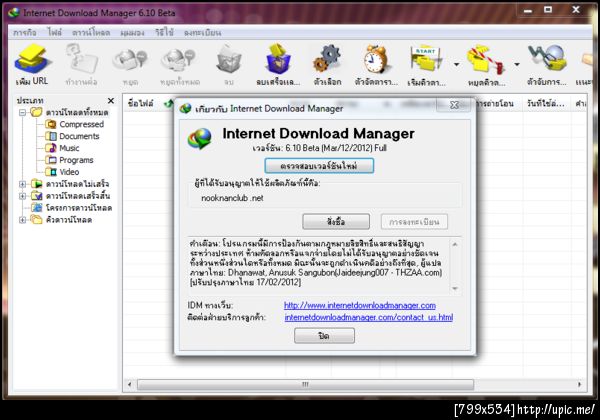Open the ลงทะเบียน menu
Image resolution: width=600 pixels, height=420 pixels.
202,33
